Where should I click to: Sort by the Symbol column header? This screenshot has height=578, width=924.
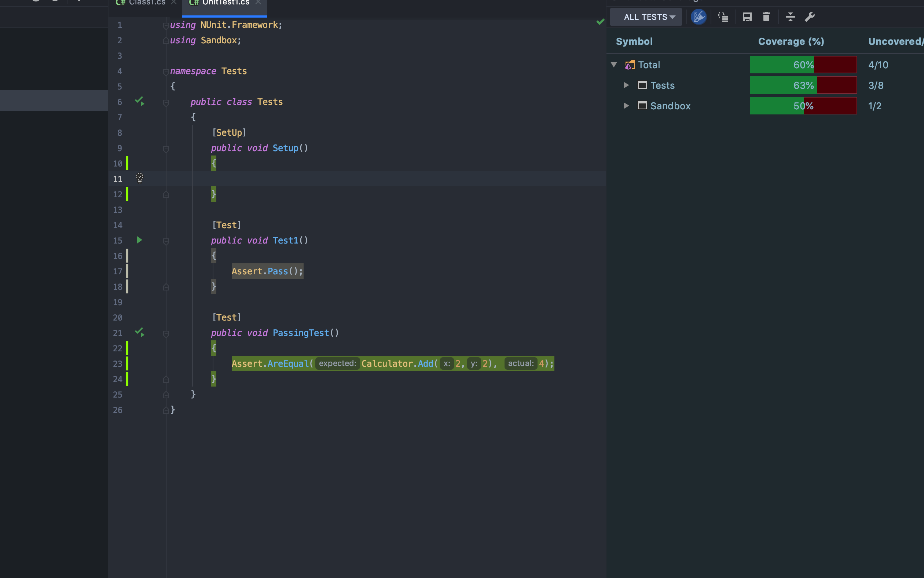coord(634,41)
